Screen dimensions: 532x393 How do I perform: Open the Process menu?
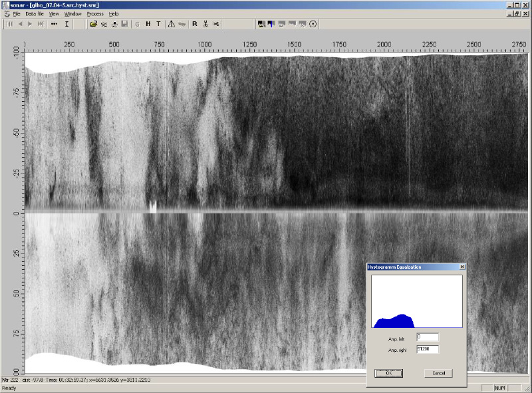[95, 14]
